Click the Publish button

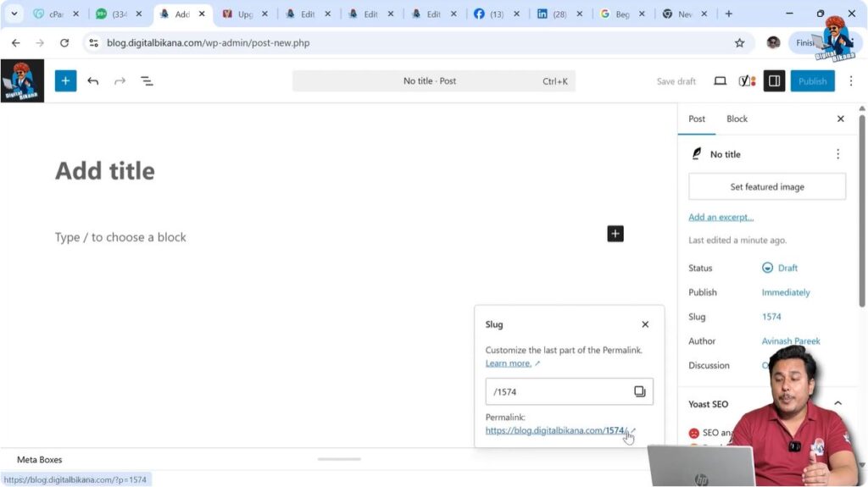(x=812, y=81)
